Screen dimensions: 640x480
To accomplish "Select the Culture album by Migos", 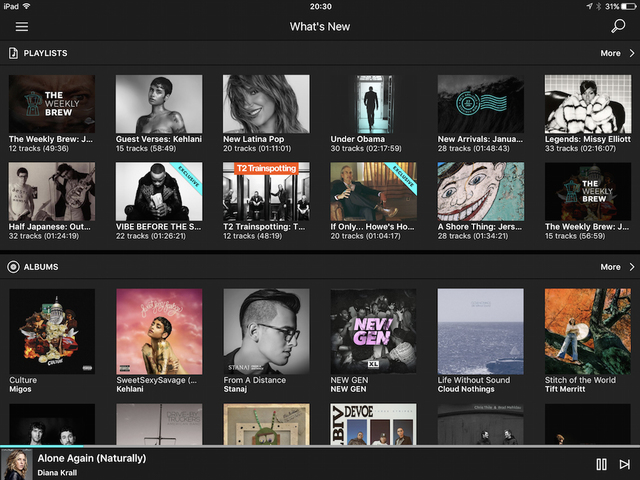I will pyautogui.click(x=52, y=332).
